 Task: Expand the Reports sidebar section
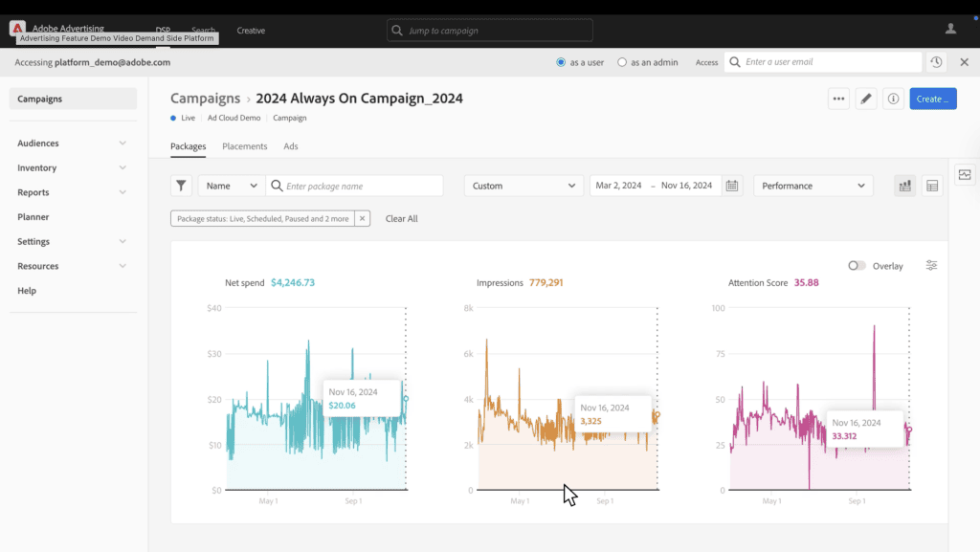(x=72, y=191)
